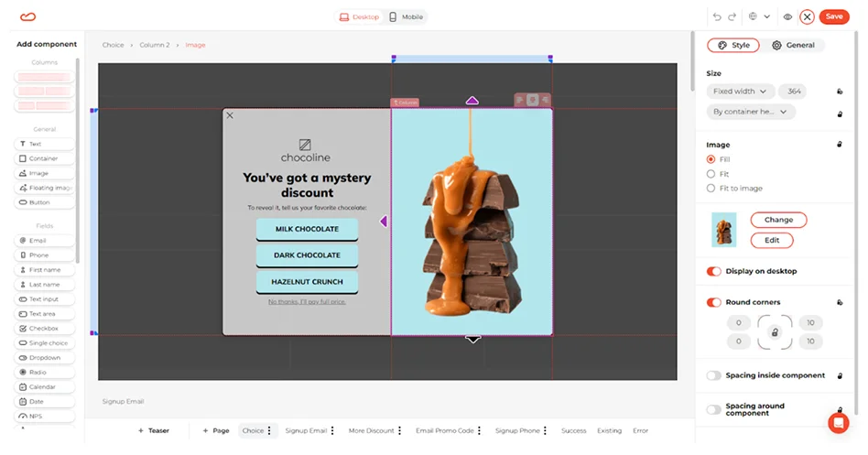868x455 pixels.
Task: Click the Change image button
Action: [x=778, y=220]
